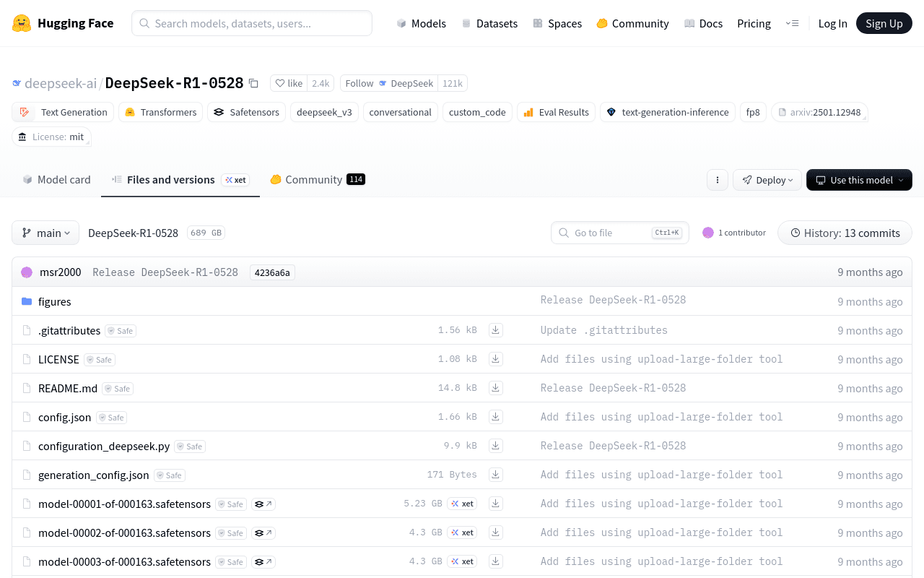Screen dimensions: 924x578
Task: Click the xet badge on model-00001 row
Action: point(462,504)
